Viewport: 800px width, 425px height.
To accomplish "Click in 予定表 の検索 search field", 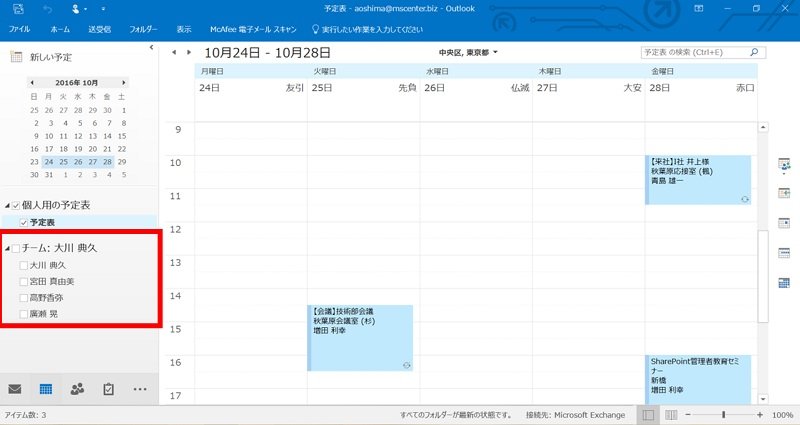I will point(694,52).
